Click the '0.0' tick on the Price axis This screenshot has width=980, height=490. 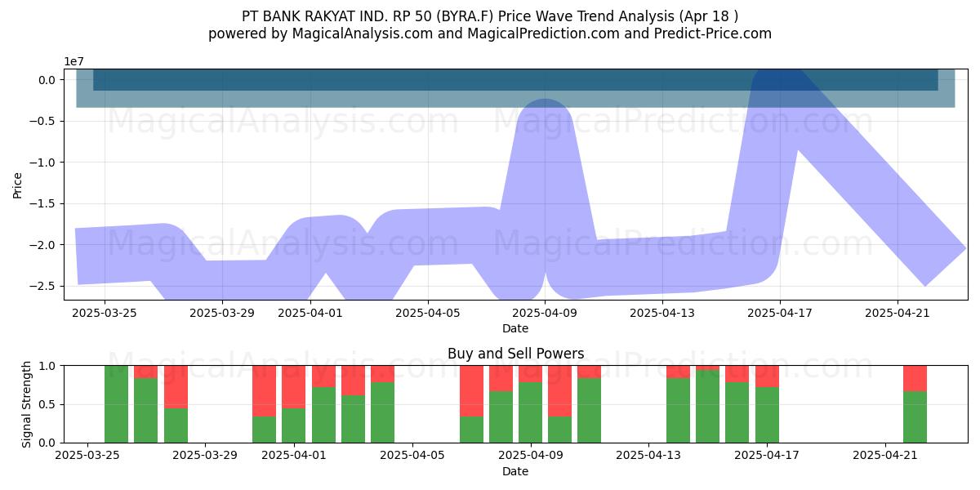pyautogui.click(x=47, y=80)
